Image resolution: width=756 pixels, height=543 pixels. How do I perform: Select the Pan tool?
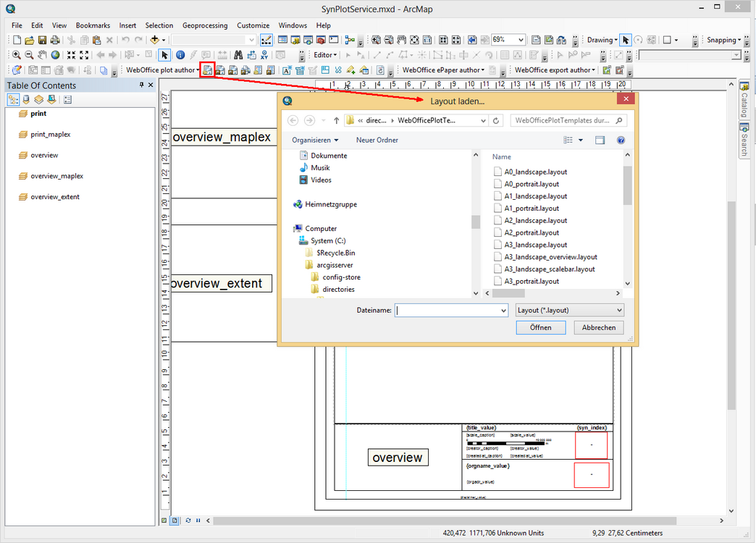click(x=42, y=54)
